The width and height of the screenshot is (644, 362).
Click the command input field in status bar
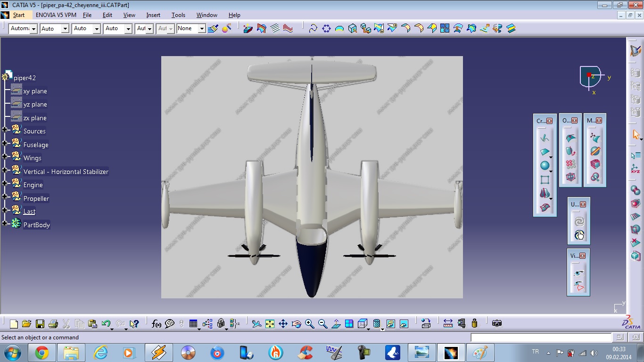point(541,337)
